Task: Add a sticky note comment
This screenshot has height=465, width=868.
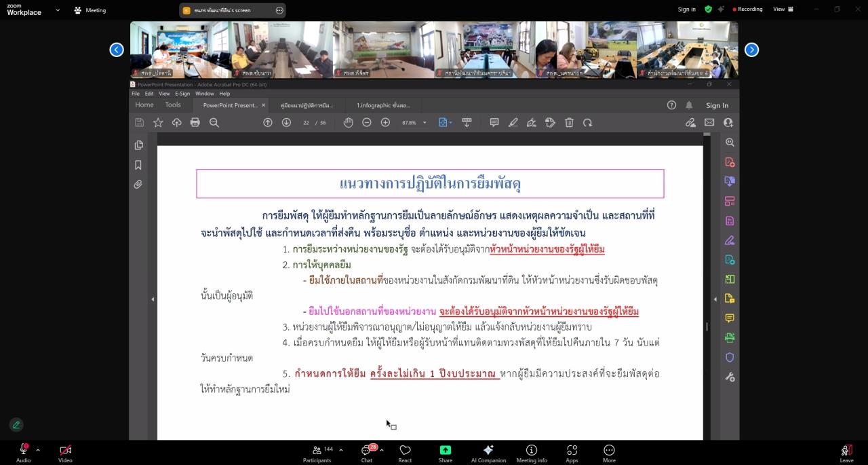Action: [x=494, y=122]
